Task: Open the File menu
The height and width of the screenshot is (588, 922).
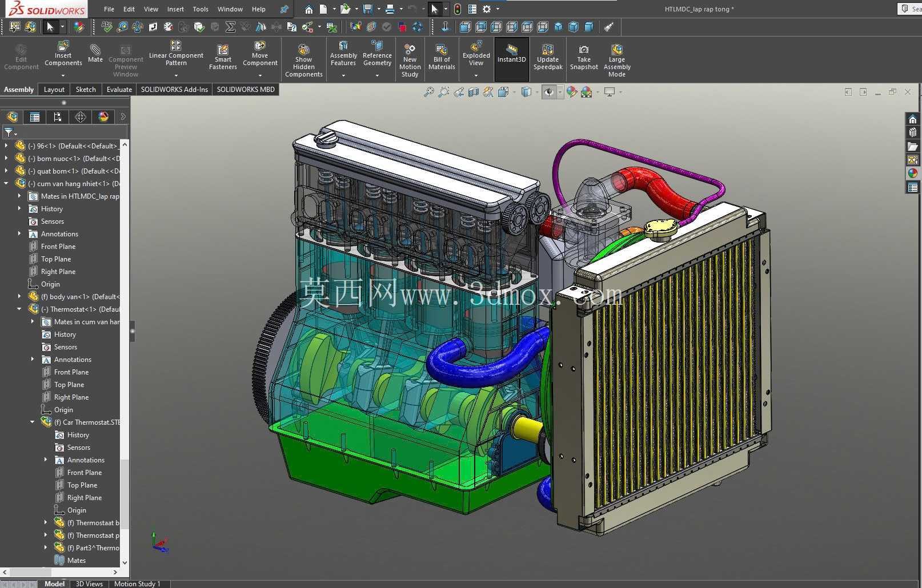Action: coord(109,9)
